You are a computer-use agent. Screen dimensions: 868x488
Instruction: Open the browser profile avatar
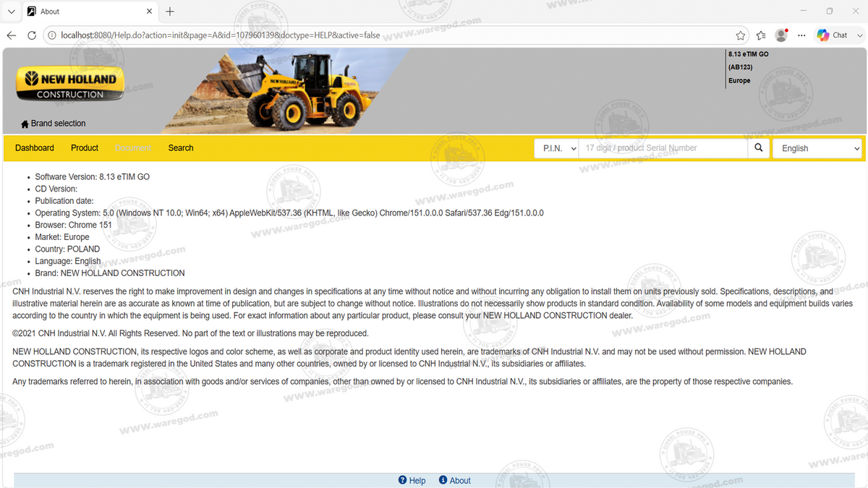(x=781, y=35)
